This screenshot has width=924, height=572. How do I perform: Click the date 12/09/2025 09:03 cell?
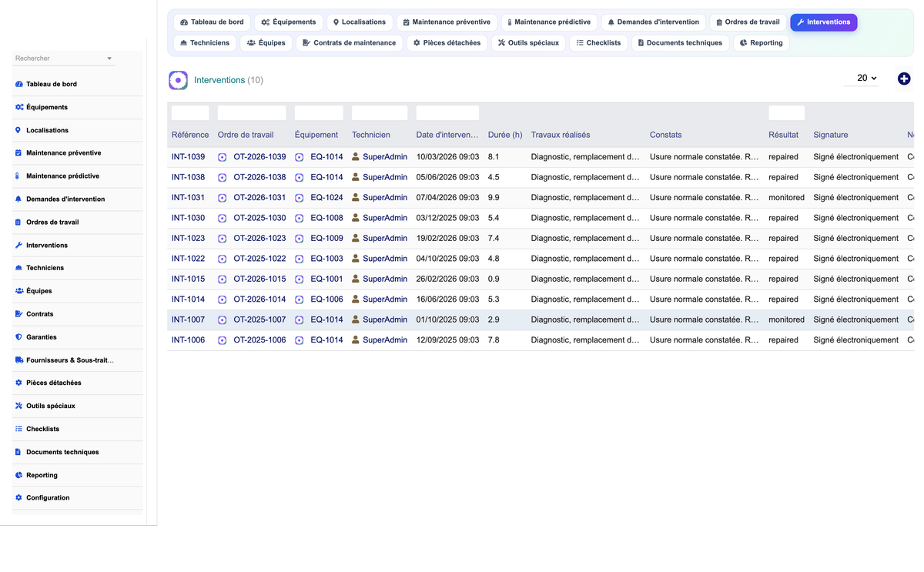tap(447, 340)
